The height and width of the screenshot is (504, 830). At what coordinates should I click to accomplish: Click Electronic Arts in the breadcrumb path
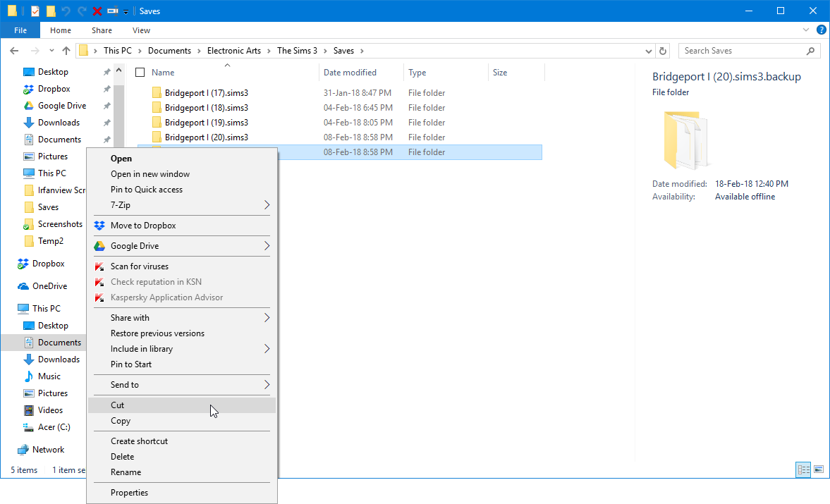pyautogui.click(x=234, y=51)
